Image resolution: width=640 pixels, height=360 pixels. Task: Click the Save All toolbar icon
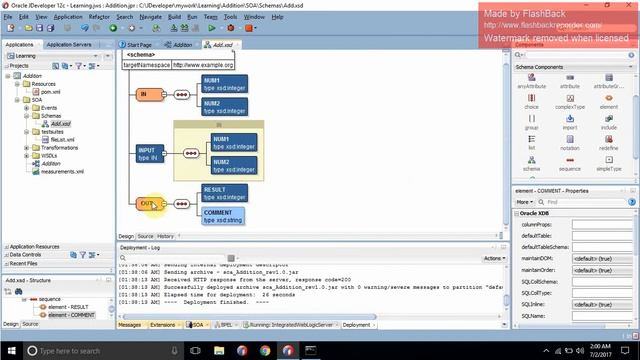tap(51, 28)
